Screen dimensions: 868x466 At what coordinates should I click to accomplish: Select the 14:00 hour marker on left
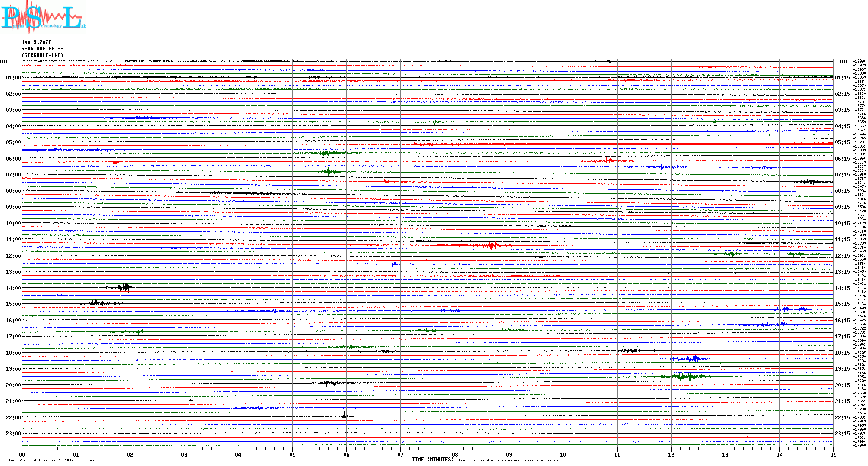point(13,288)
